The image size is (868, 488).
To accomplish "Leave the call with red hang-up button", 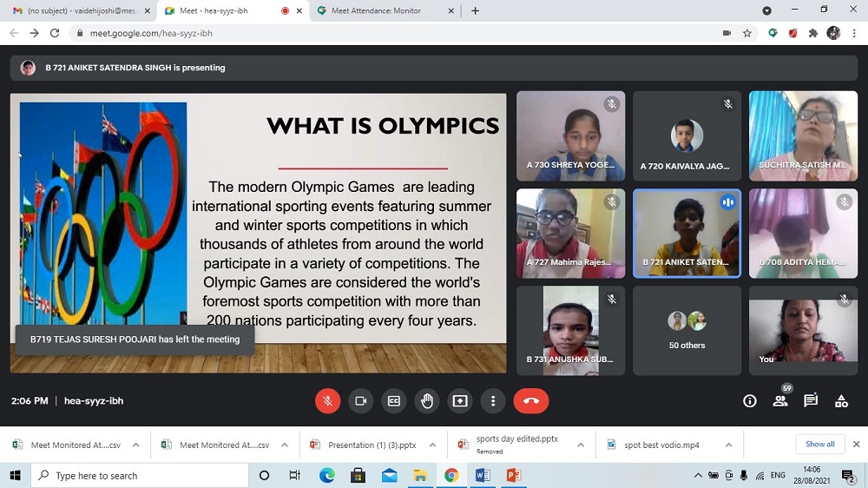I will [531, 401].
